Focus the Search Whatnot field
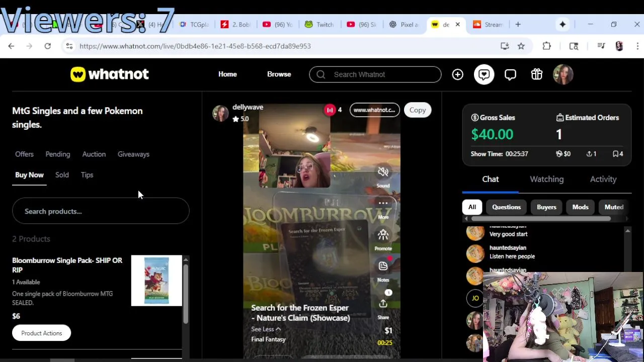 tap(375, 74)
